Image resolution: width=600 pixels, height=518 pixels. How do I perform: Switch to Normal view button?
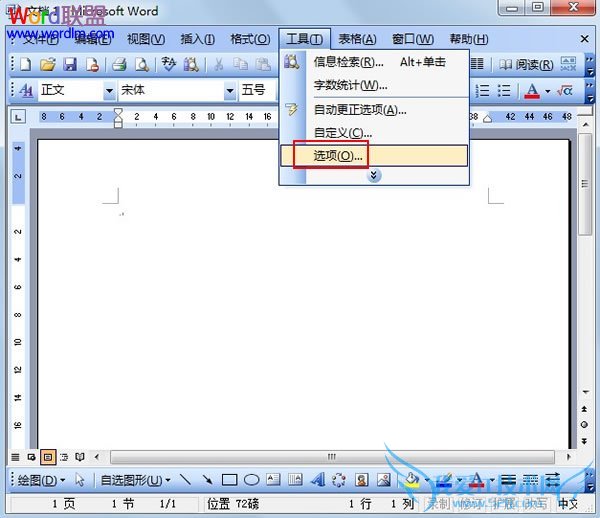(x=15, y=457)
